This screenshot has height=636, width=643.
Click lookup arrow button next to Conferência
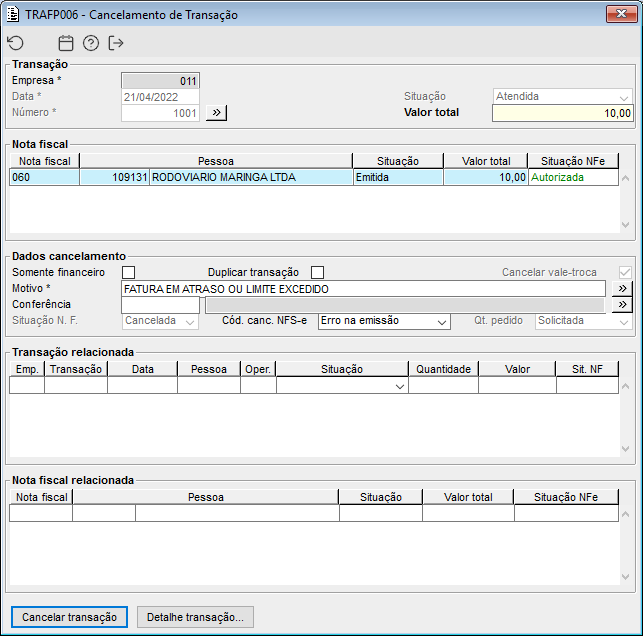tap(622, 305)
